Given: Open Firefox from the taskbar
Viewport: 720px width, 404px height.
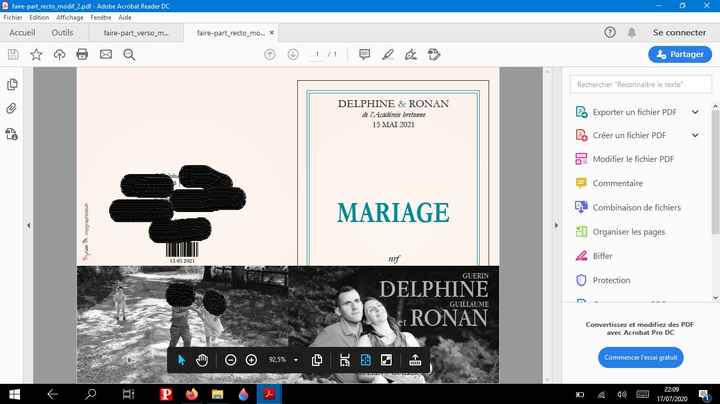Looking at the screenshot, I should click(x=192, y=394).
